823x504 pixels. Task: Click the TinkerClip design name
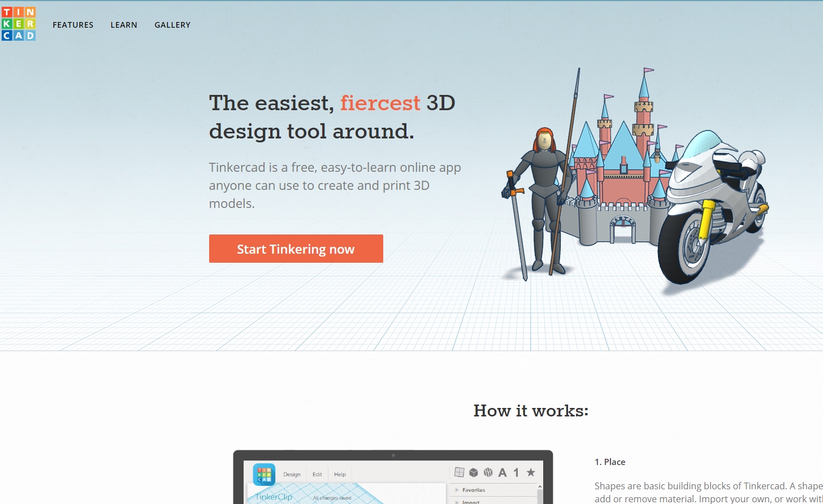274,497
